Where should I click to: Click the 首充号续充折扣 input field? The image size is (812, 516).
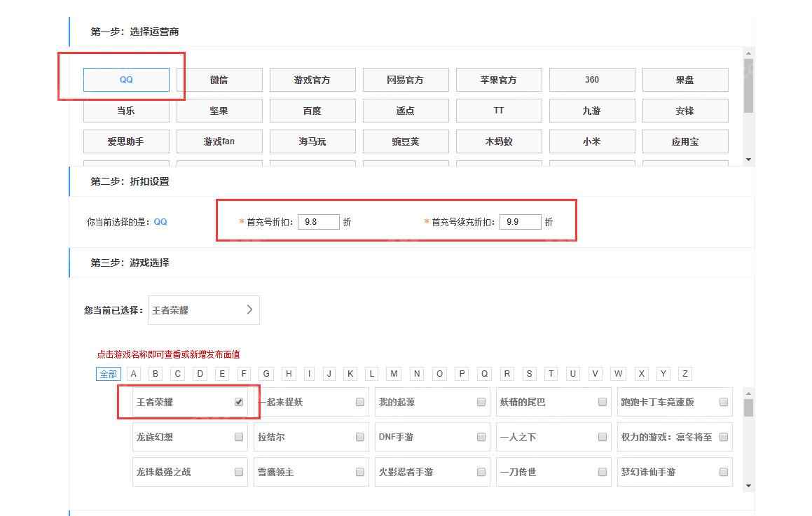coord(521,222)
